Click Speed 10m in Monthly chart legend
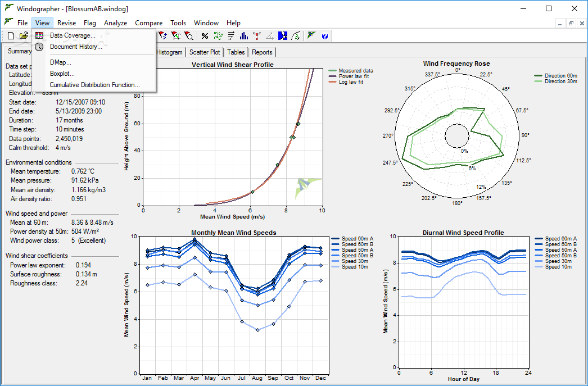Viewport: 588px width, 386px height. pyautogui.click(x=350, y=267)
